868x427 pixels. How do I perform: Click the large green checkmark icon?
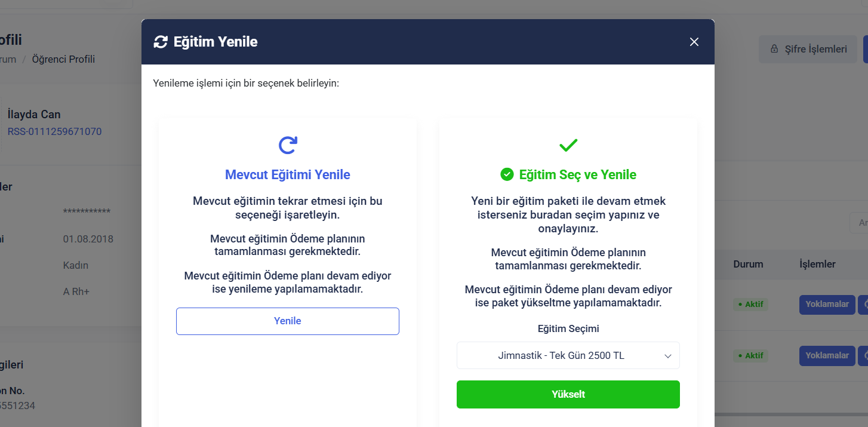568,145
